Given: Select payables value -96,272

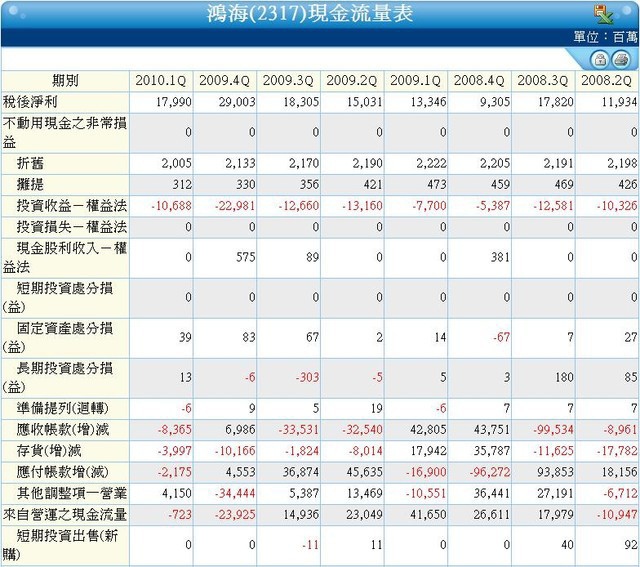Looking at the screenshot, I should 490,472.
